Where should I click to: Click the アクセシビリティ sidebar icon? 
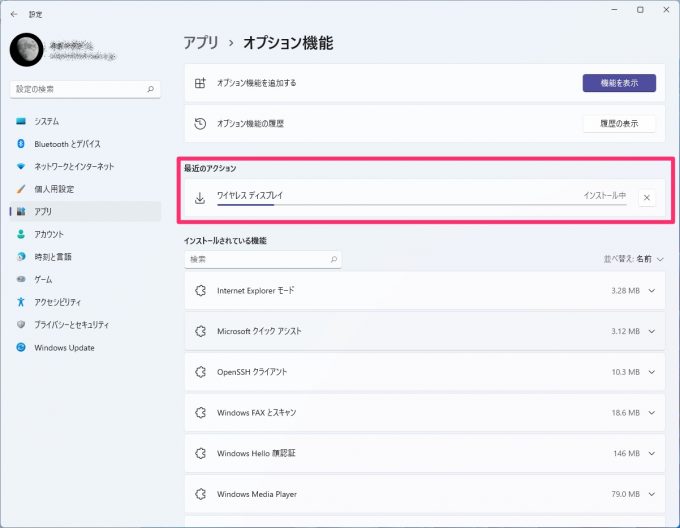click(21, 302)
